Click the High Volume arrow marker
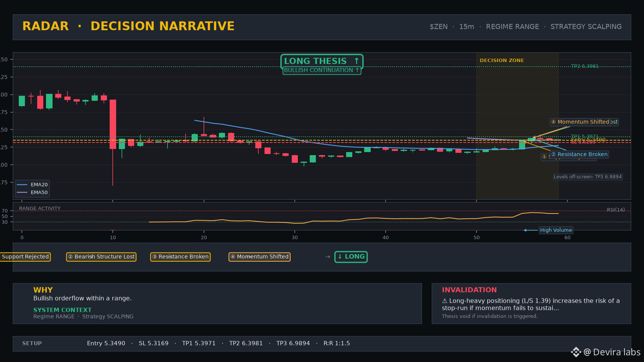This screenshot has height=362, width=644. click(531, 230)
